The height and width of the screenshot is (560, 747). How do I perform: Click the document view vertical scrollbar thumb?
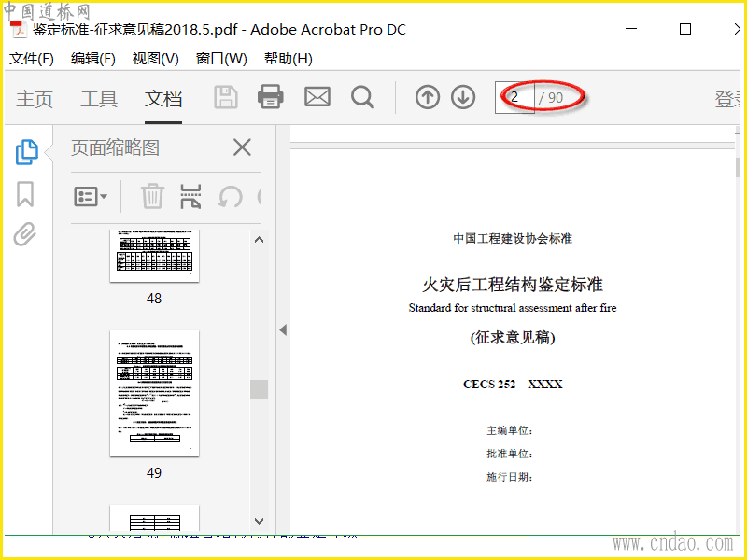[x=738, y=168]
